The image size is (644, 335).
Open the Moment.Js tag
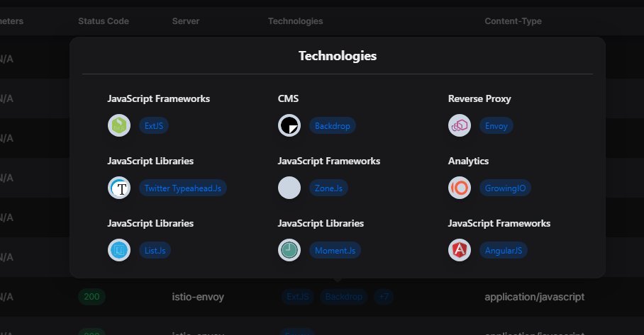pos(335,251)
